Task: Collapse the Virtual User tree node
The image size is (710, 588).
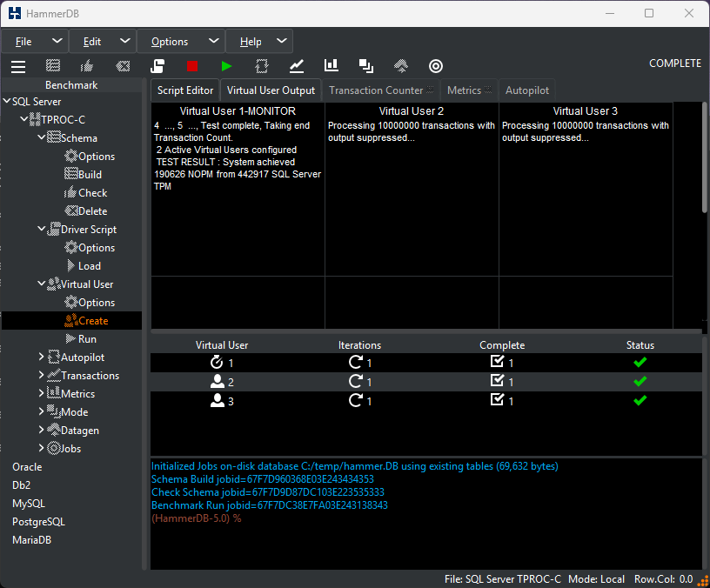Action: pyautogui.click(x=41, y=284)
